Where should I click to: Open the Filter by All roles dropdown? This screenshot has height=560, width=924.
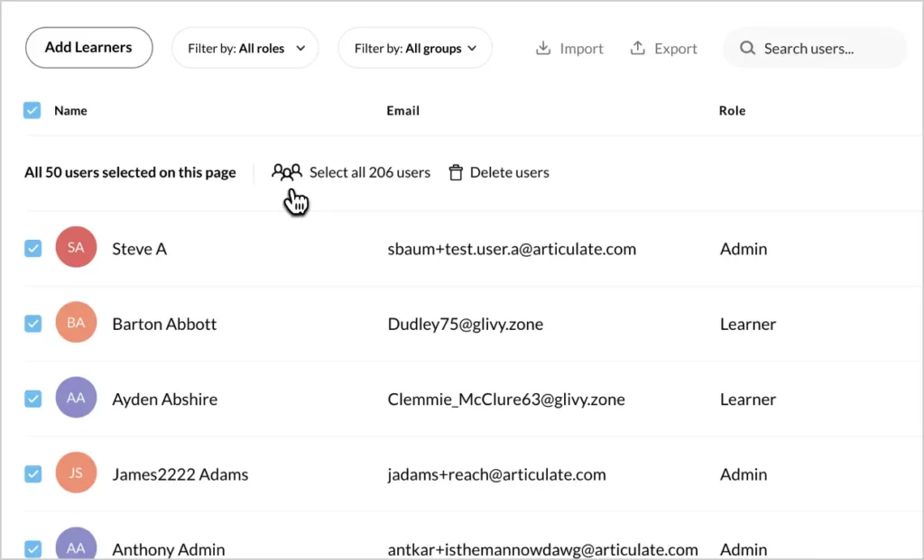[x=245, y=49]
